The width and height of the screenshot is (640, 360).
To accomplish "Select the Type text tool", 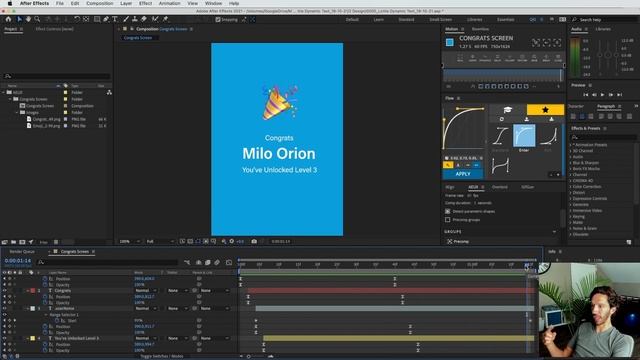I will tap(115, 19).
